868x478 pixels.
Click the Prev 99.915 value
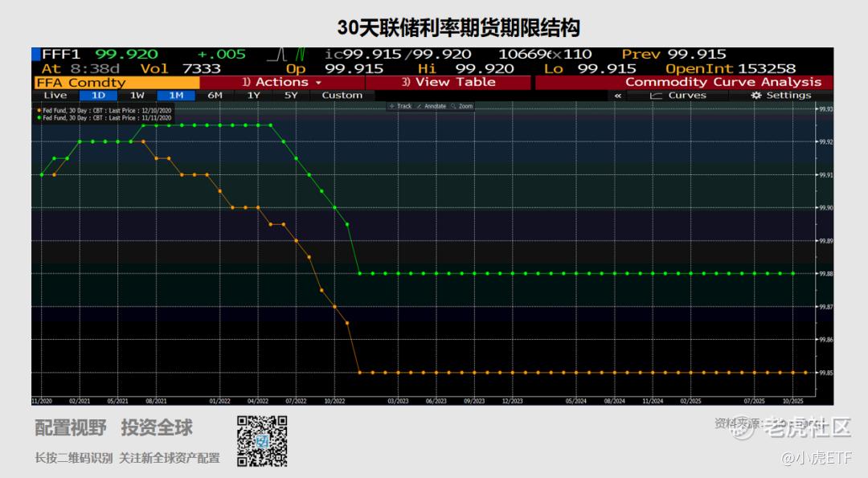tap(674, 54)
